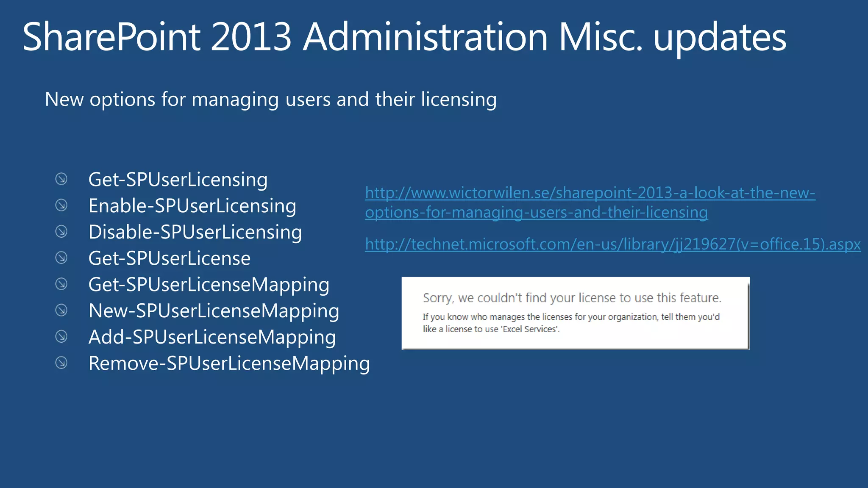Click the bullet icon beside Disable-SPUserLicensing
Screen dimensions: 868x488
coord(61,232)
